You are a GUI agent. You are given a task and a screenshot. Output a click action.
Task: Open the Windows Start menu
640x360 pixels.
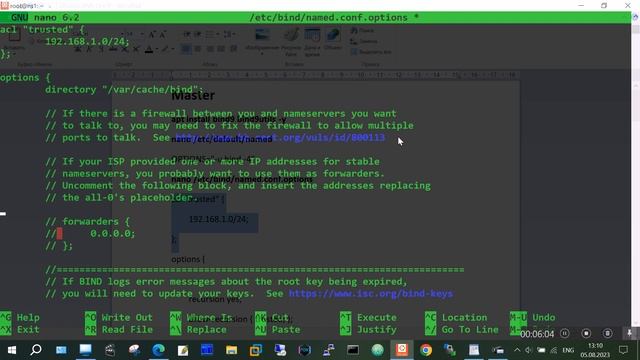tap(12, 350)
